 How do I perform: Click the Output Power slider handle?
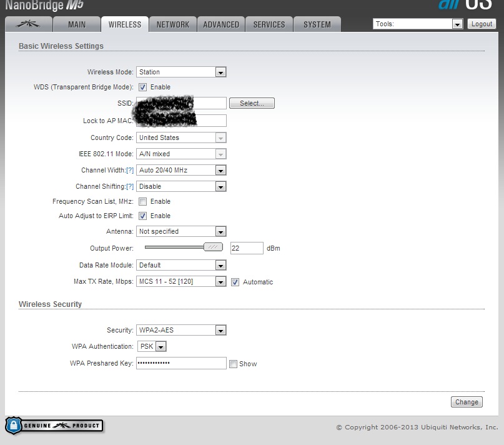tap(213, 247)
